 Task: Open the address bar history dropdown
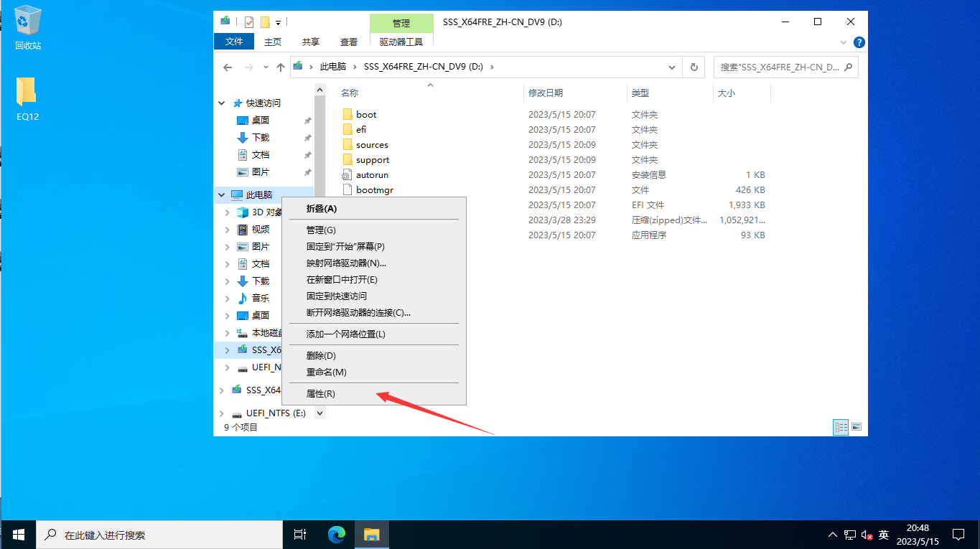pyautogui.click(x=672, y=67)
